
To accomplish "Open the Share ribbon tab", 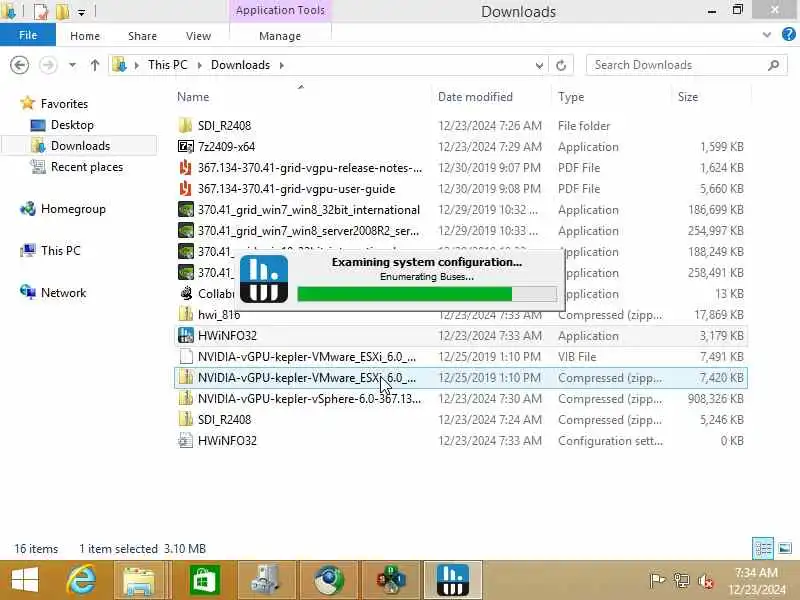I will tap(142, 36).
